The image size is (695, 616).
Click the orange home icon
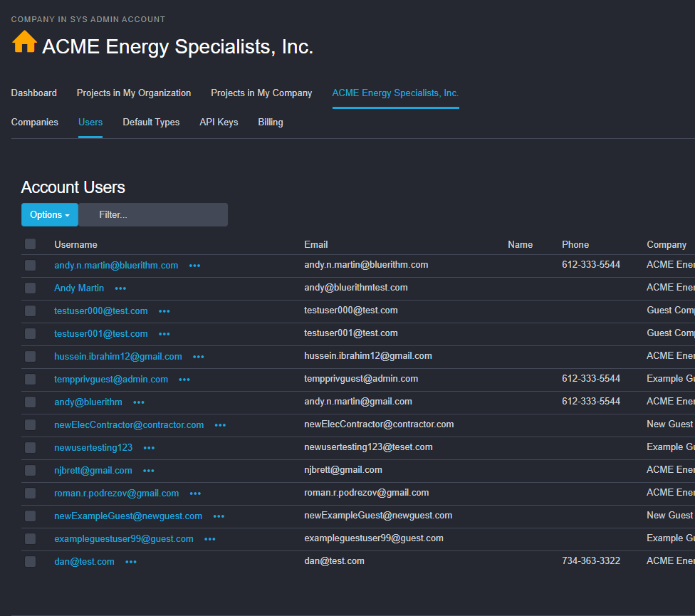[24, 42]
